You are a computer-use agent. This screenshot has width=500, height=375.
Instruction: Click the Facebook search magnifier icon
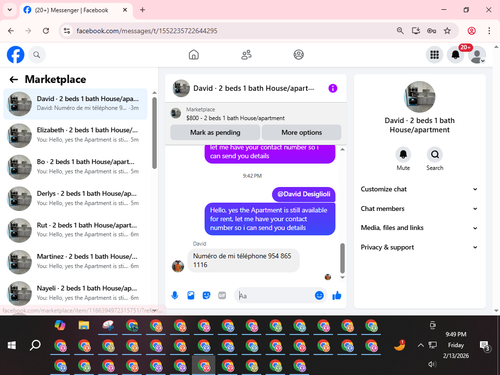[x=37, y=55]
